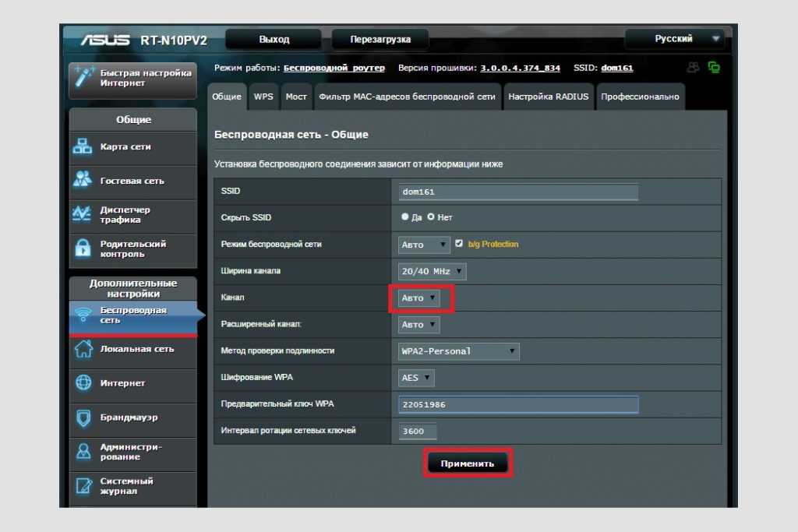Viewport: 798px width, 532px height.
Task: Open the Русский language selector
Action: coord(675,39)
